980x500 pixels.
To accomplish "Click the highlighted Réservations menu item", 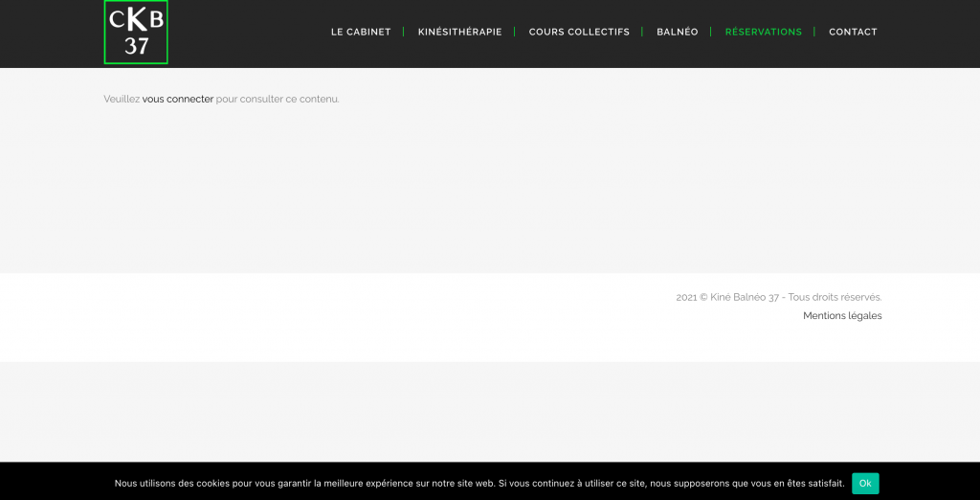I will (x=763, y=32).
